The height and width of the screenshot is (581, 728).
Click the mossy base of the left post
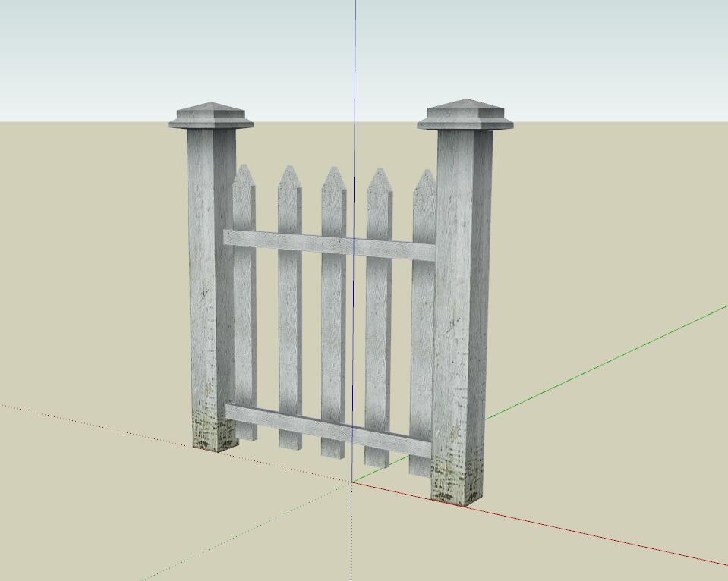[x=209, y=431]
